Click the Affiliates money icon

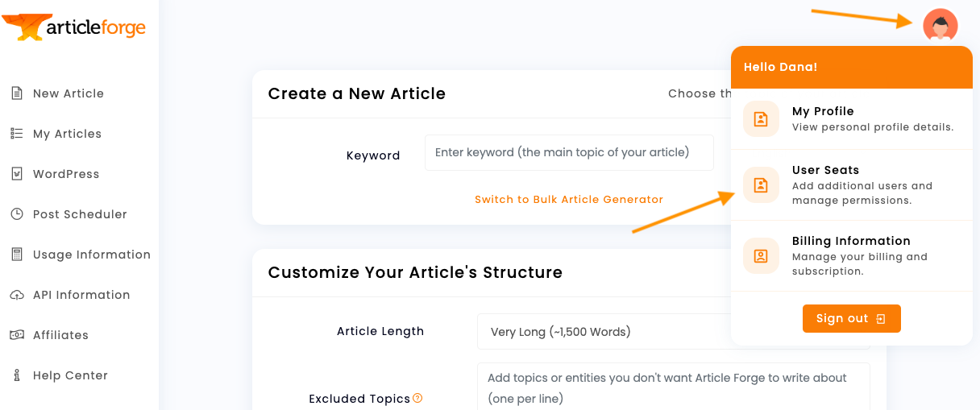16,335
